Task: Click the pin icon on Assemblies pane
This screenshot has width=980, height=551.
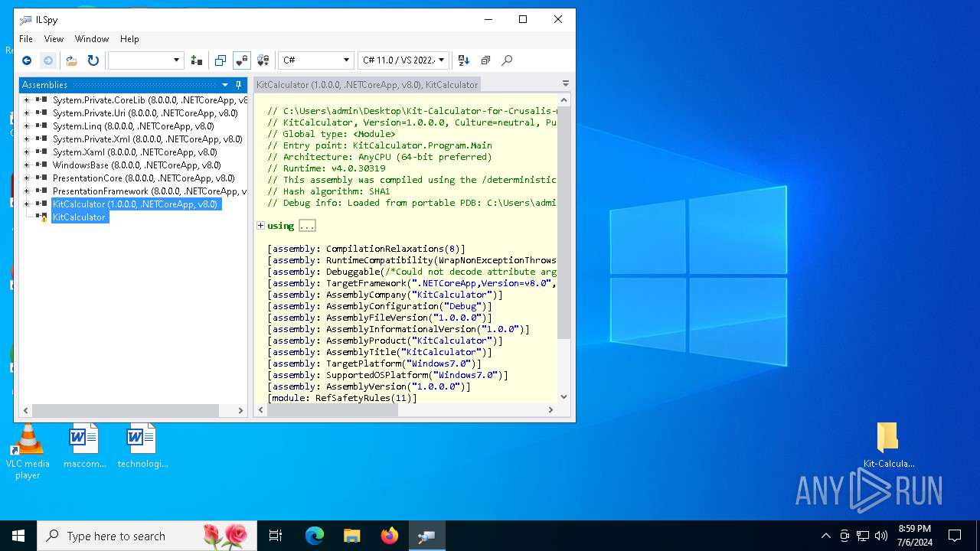Action: [238, 85]
